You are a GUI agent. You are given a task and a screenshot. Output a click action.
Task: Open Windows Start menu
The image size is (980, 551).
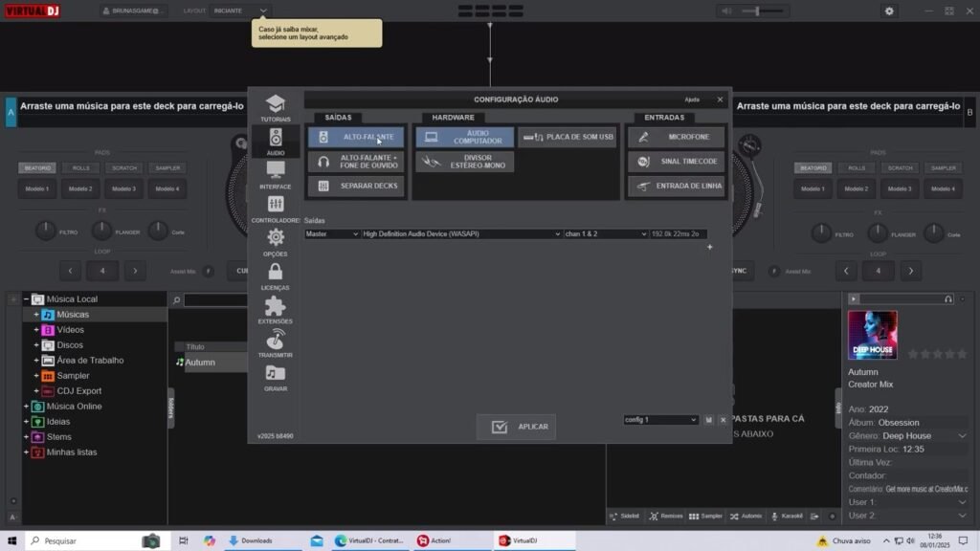(x=11, y=540)
